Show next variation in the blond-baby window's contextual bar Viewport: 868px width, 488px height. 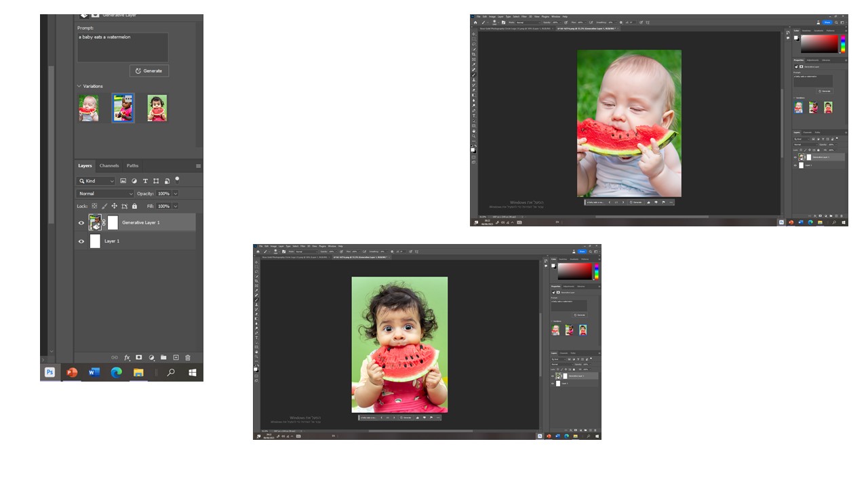click(x=623, y=202)
